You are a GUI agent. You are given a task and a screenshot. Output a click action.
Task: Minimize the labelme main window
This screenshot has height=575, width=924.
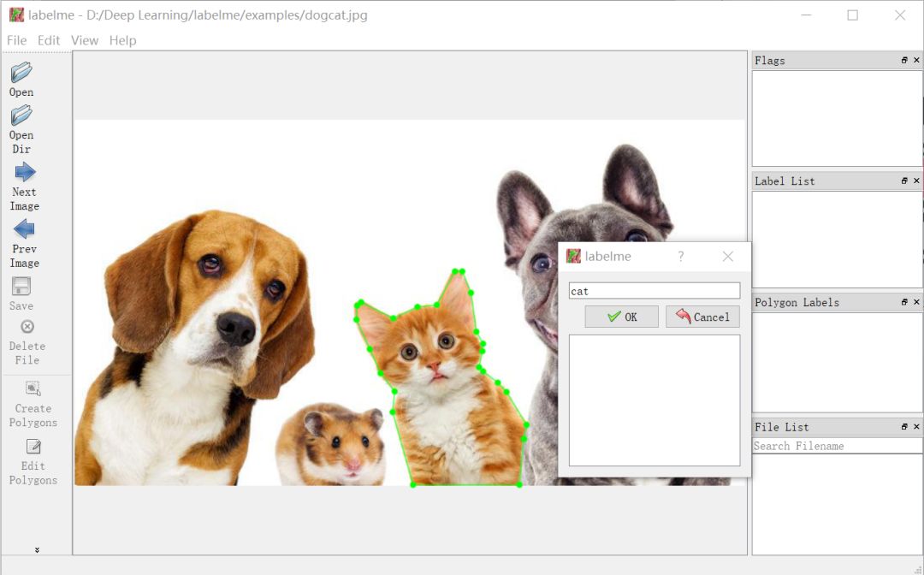(x=806, y=15)
